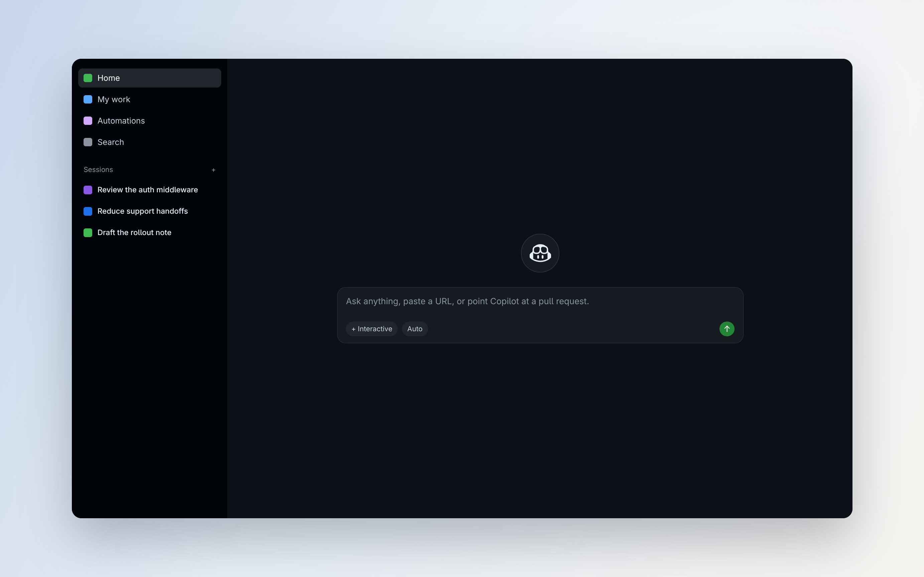The width and height of the screenshot is (924, 577).
Task: Click the purple icon beside Review the auth middleware
Action: click(88, 190)
